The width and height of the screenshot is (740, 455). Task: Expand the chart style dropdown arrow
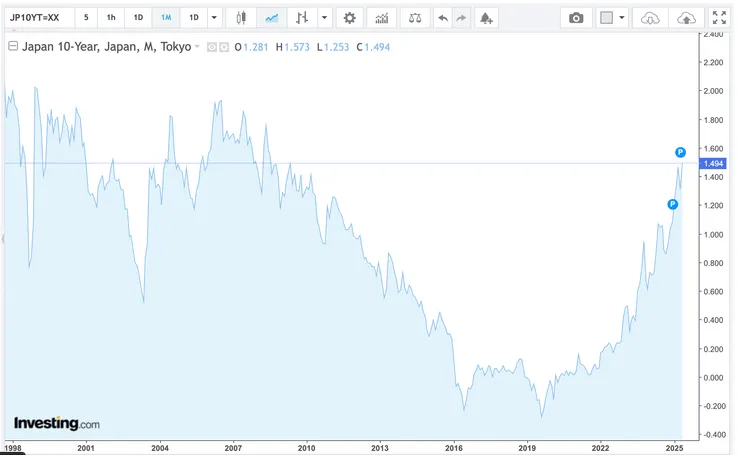[x=324, y=18]
